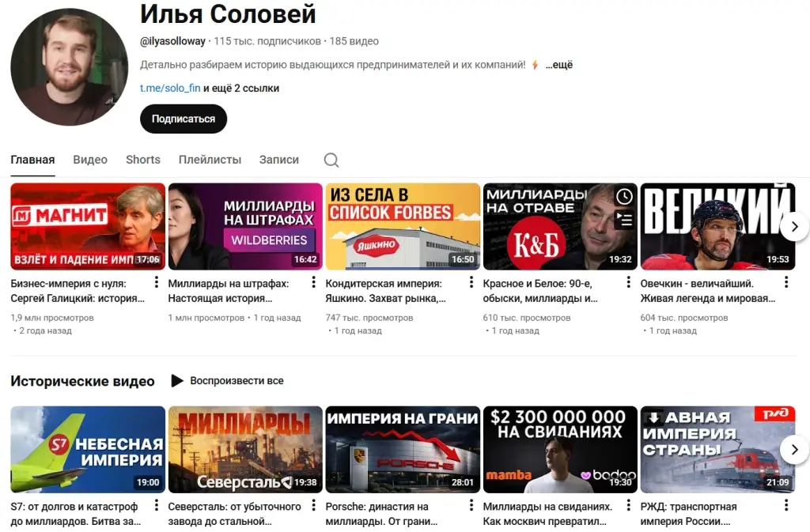
Task: Open options menu for Красное и Белое video
Action: coord(628,281)
